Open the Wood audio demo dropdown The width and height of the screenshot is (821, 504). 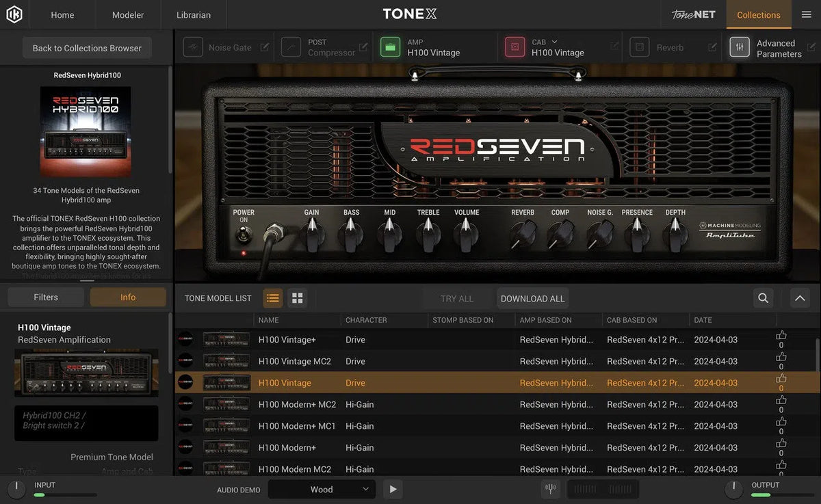322,489
